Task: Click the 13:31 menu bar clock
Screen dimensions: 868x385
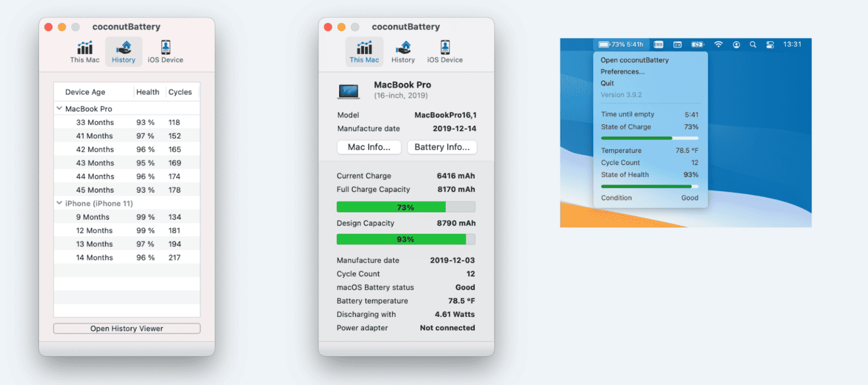Action: (x=792, y=44)
